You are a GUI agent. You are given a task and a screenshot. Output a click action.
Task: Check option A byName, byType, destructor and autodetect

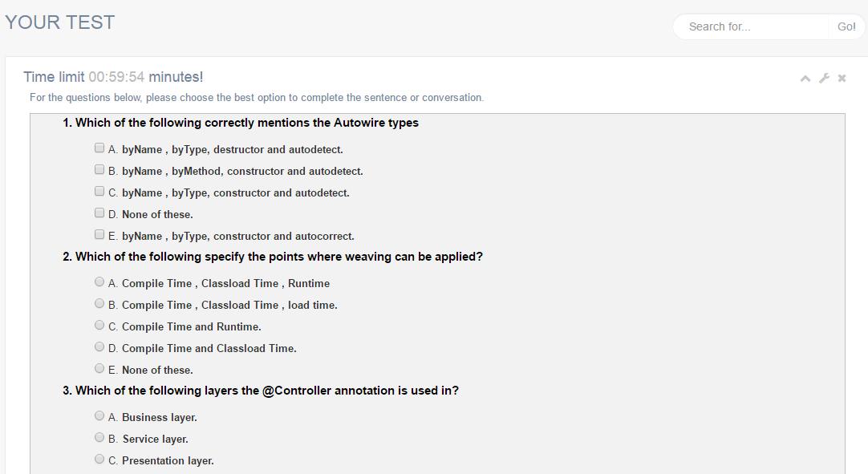coord(99,148)
